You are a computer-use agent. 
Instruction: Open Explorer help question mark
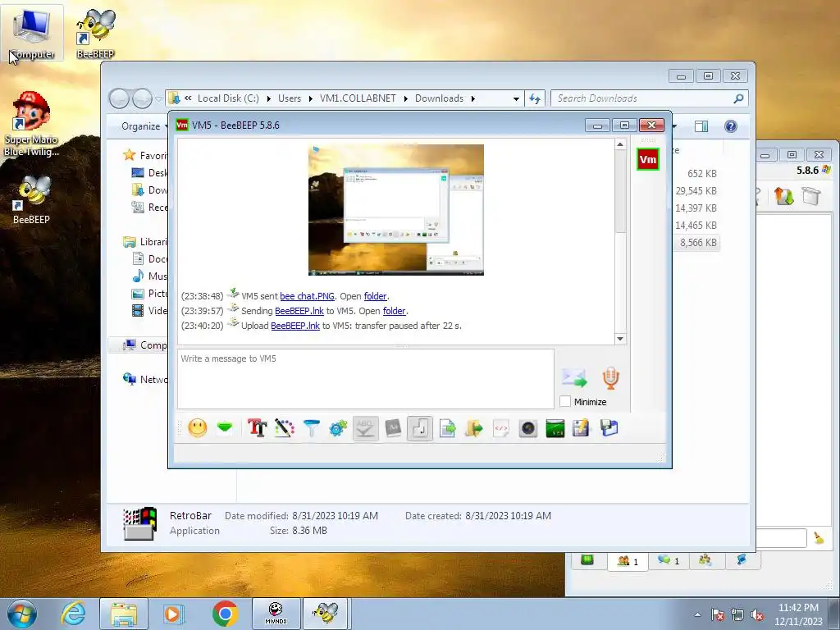click(x=731, y=126)
